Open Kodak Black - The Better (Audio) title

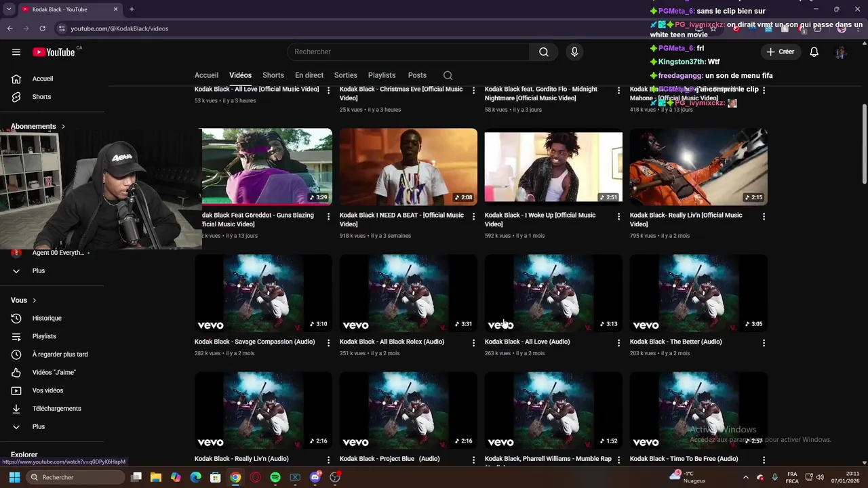tap(675, 342)
